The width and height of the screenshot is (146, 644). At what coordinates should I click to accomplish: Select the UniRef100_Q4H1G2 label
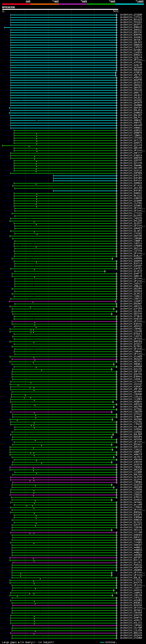coord(131,30)
